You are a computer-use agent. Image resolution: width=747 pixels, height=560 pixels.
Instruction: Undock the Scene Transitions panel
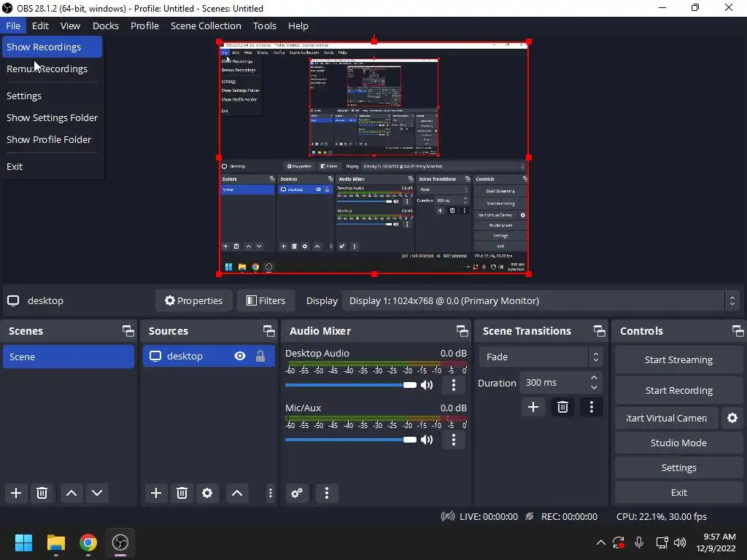coord(600,331)
